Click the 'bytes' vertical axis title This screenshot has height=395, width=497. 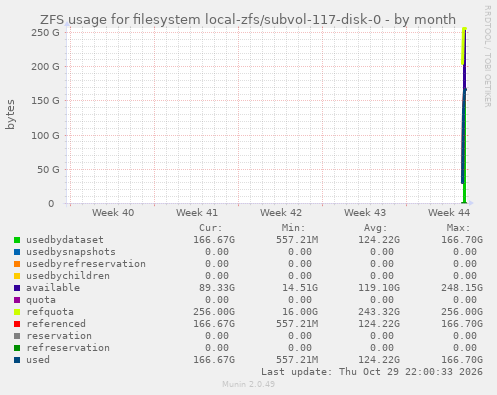click(10, 114)
